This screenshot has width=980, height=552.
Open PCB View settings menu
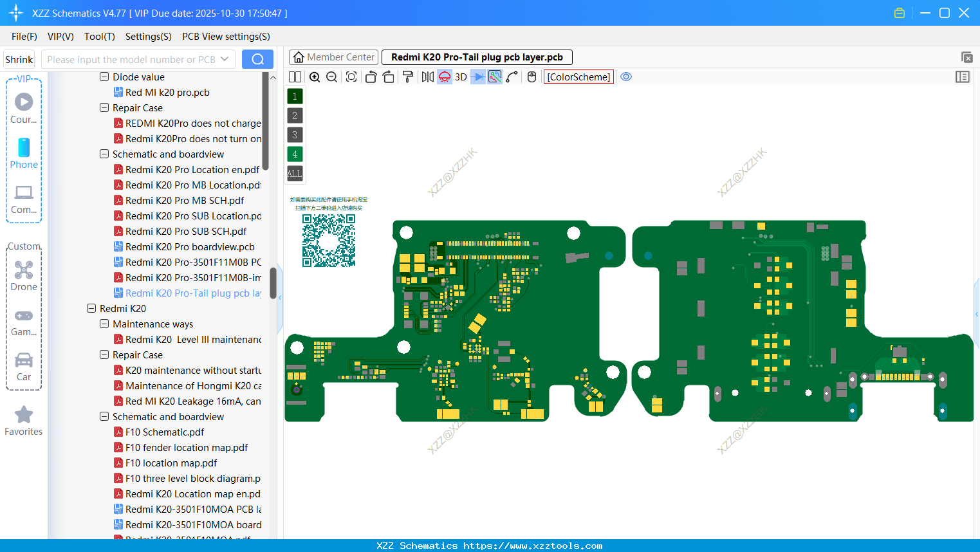225,37
